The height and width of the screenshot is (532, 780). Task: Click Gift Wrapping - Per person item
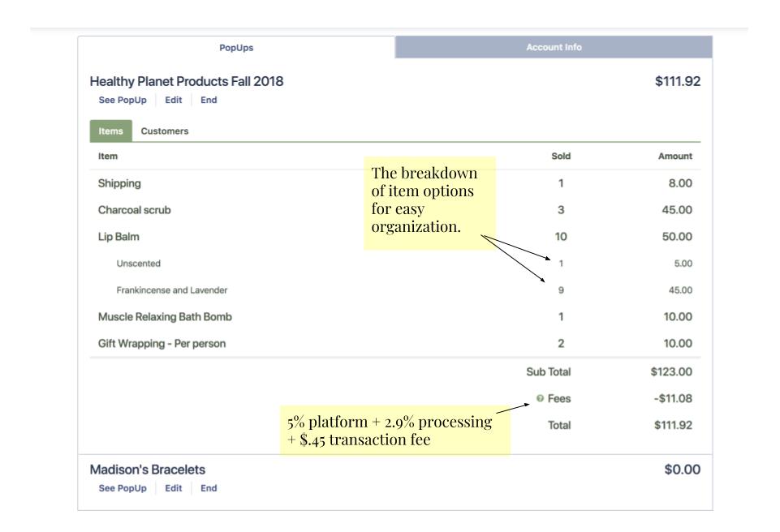tap(162, 344)
